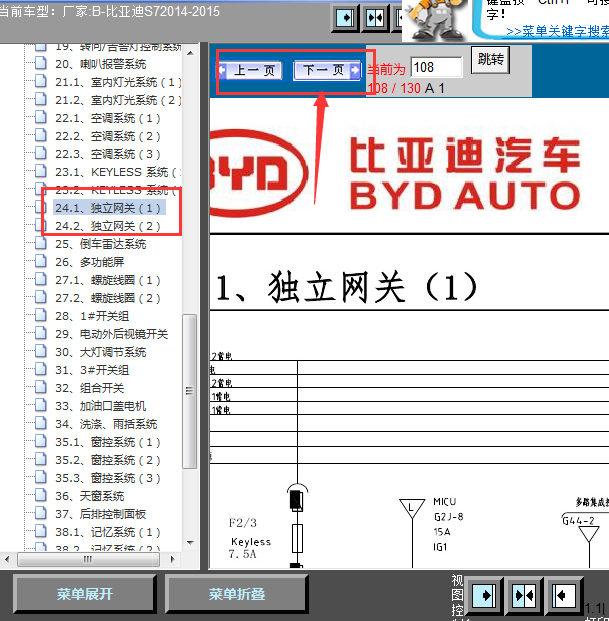Select 38.1、记忆系统 (1)
Image resolution: width=609 pixels, height=621 pixels.
(x=108, y=532)
